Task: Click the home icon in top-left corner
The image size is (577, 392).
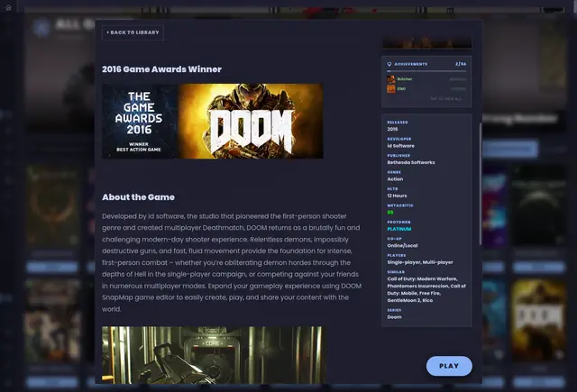Action: (x=8, y=7)
